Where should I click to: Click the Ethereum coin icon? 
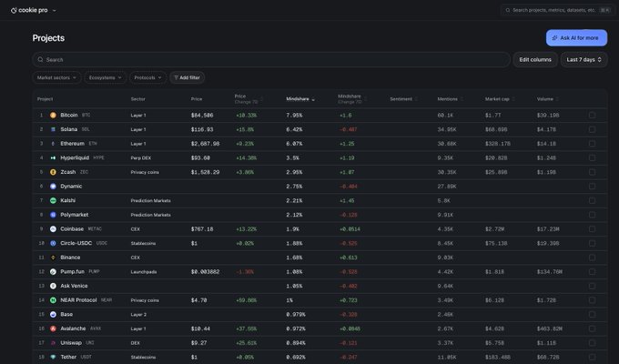[53, 144]
